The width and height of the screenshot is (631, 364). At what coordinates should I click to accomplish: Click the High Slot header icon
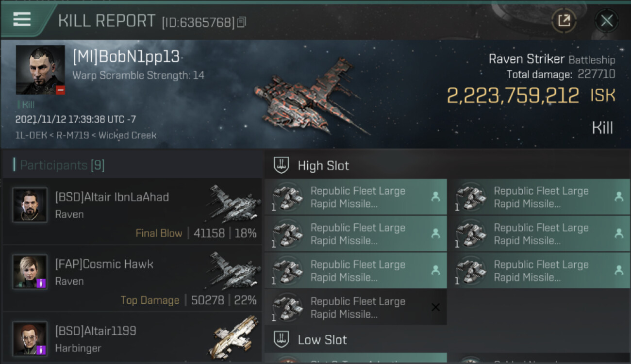click(x=282, y=165)
